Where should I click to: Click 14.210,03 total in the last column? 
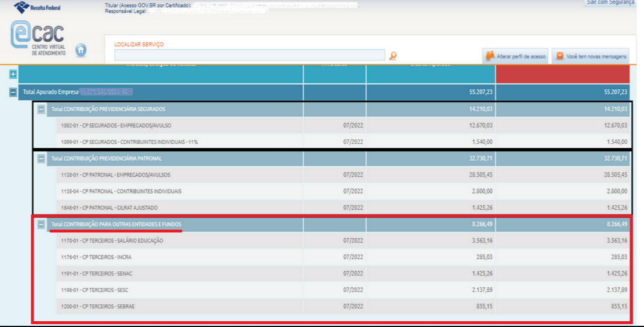tap(616, 109)
